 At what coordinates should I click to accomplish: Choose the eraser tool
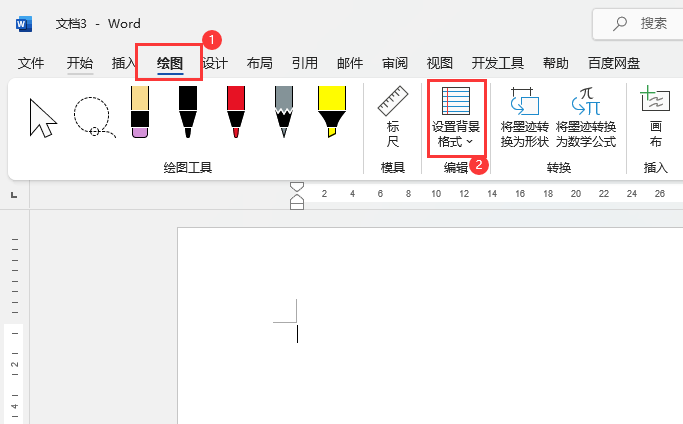click(x=140, y=112)
